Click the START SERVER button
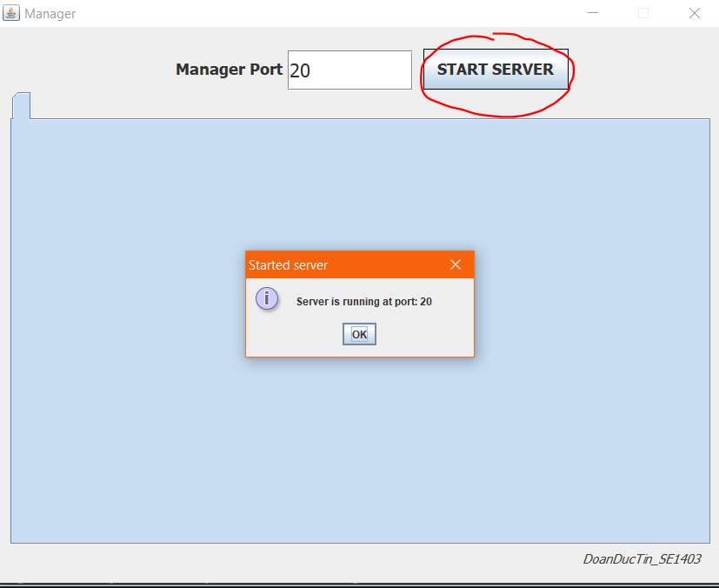The width and height of the screenshot is (719, 588). [x=496, y=70]
